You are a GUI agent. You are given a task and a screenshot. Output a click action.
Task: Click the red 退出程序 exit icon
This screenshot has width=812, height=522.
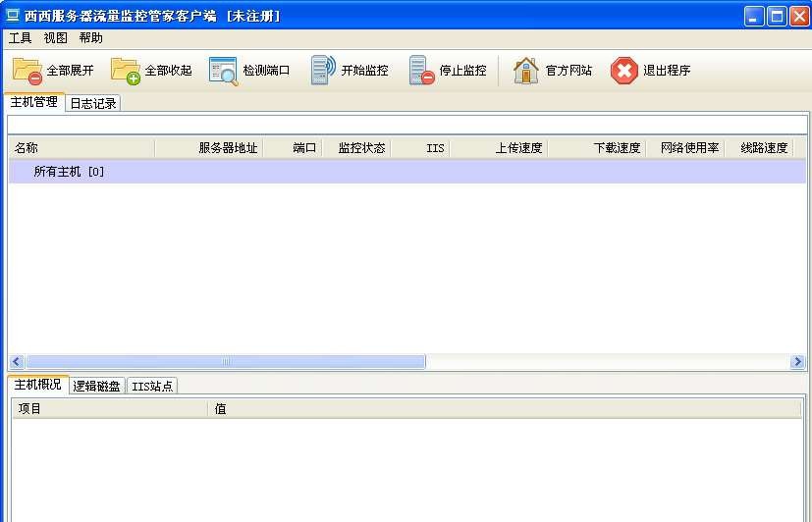(623, 71)
